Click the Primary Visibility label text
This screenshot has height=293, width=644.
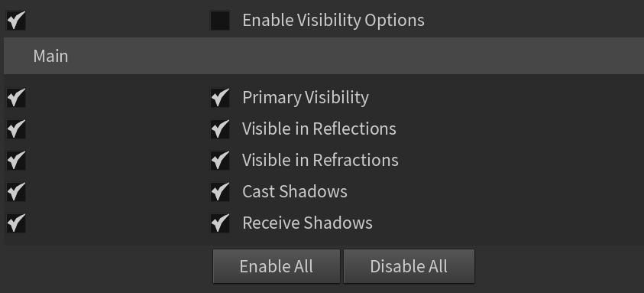[306, 97]
